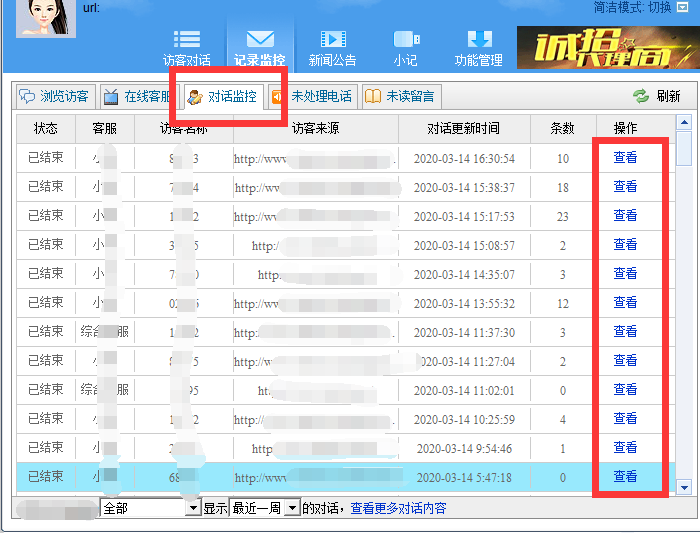View the conversation updated at 14:35:07
The height and width of the screenshot is (533, 700).
click(x=625, y=274)
